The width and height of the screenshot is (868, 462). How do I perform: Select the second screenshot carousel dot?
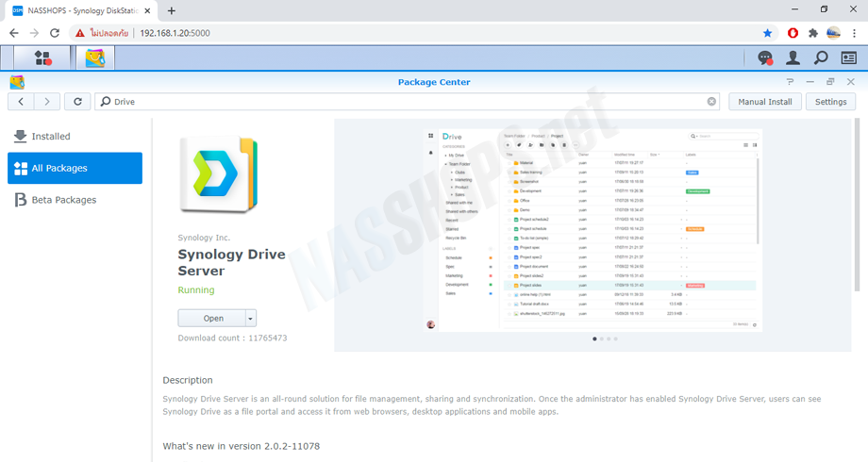pyautogui.click(x=602, y=338)
